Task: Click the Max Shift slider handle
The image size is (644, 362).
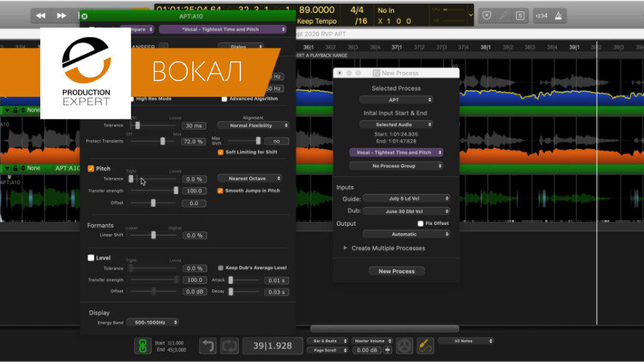Action: click(x=258, y=141)
